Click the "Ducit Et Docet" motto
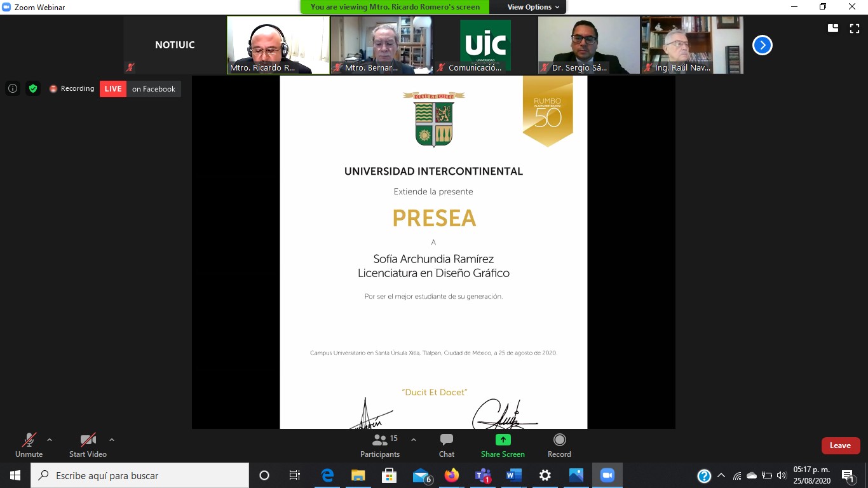868x488 pixels. (434, 392)
